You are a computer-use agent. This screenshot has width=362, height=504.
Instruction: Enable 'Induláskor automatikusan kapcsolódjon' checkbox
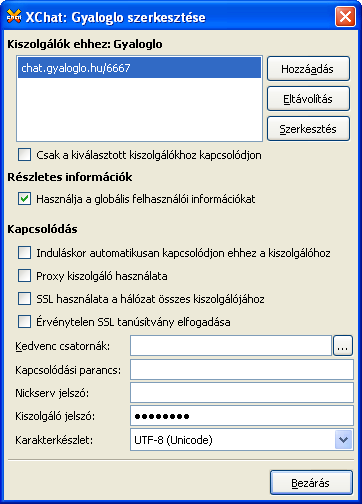(x=25, y=253)
